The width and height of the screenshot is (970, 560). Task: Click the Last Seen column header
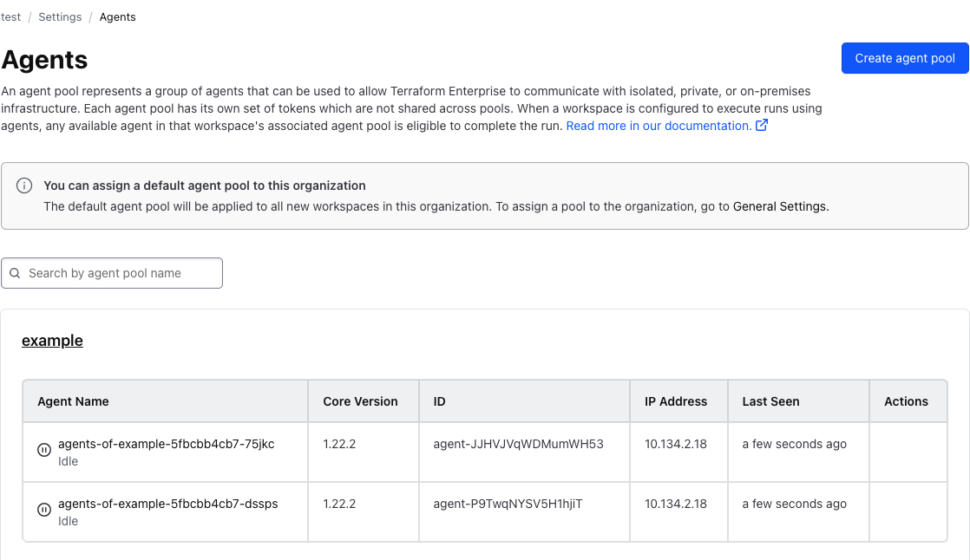770,401
